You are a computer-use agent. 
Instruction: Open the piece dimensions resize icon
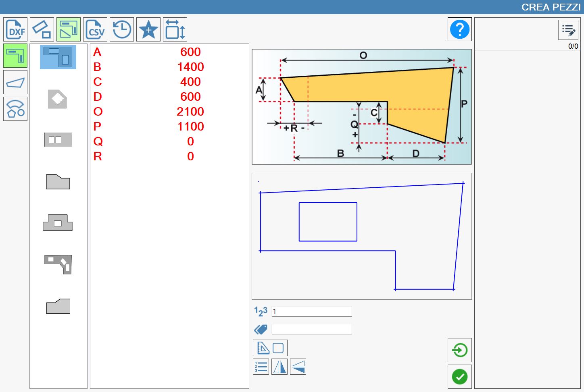(x=175, y=29)
